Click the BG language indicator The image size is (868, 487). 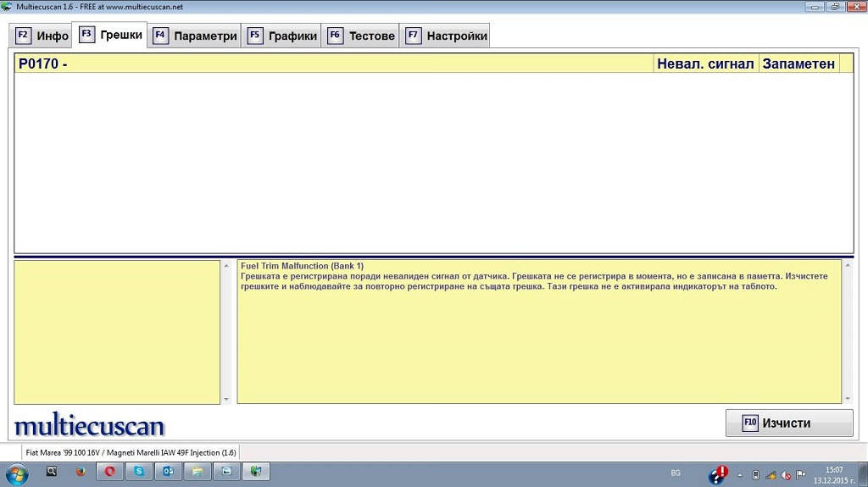(x=676, y=473)
